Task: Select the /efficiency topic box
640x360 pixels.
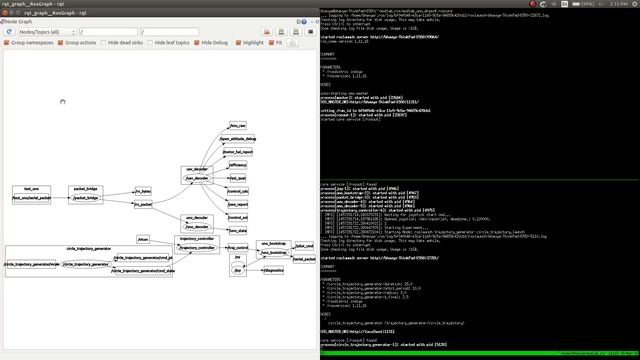Action: pos(238,165)
